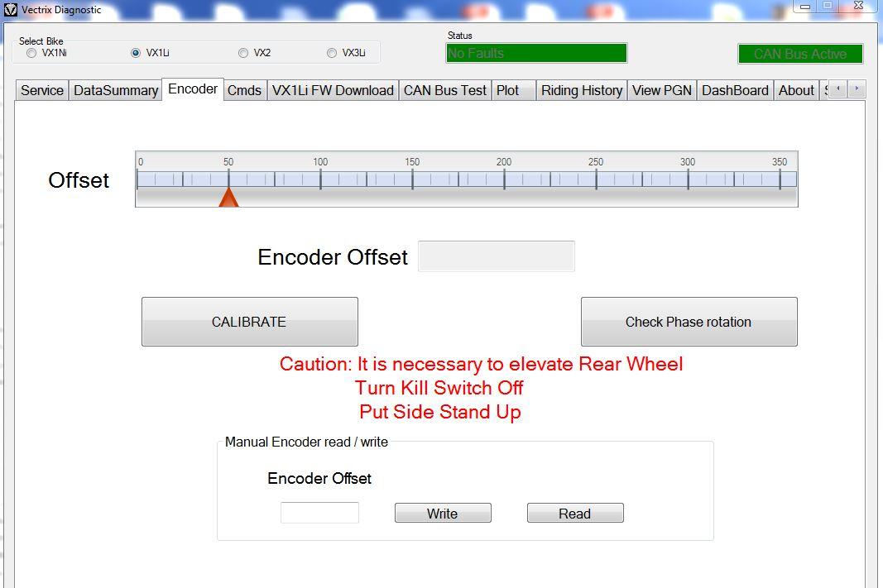
Task: Click the CAN Bus Active indicator
Action: 800,54
